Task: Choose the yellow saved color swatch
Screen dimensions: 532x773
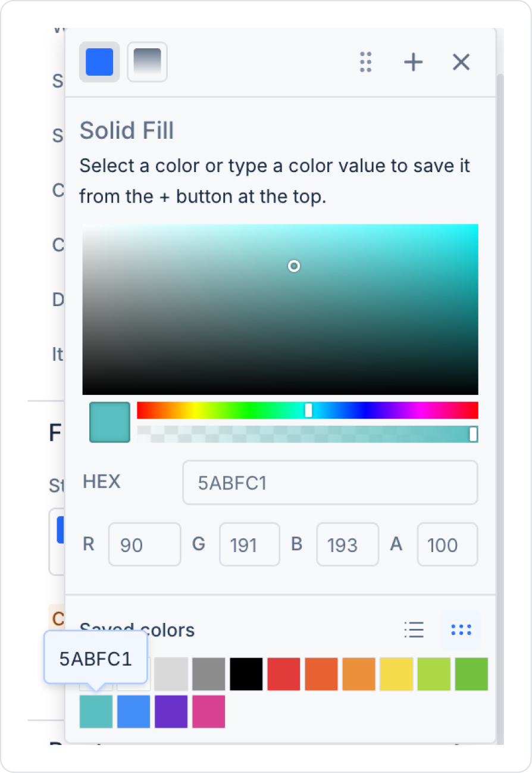Action: [x=396, y=674]
